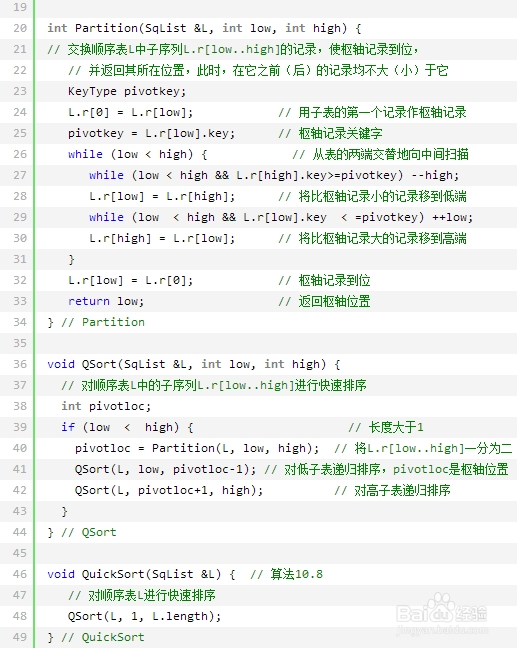Click the comment at end of line 41
The image size is (517, 648).
(x=386, y=469)
